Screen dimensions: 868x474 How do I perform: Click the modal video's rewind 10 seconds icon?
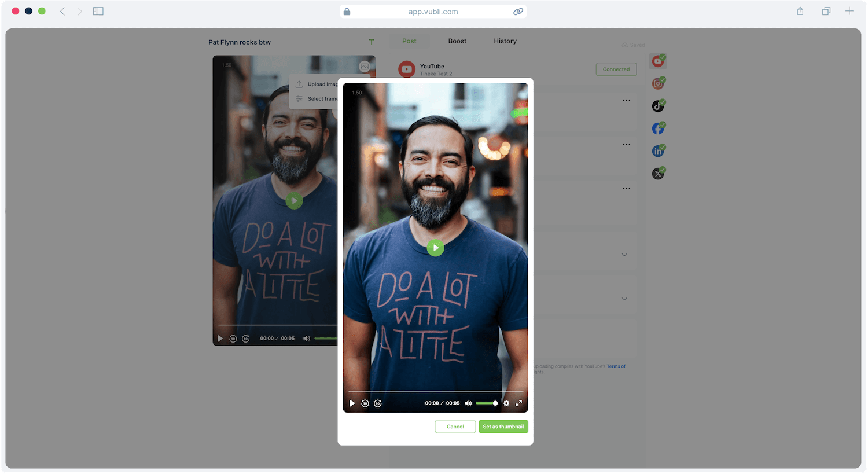coord(365,403)
